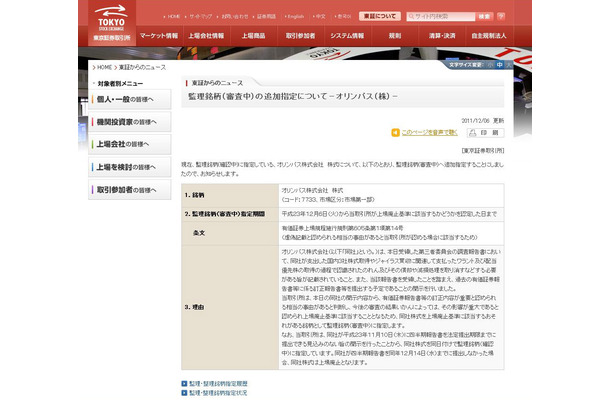This screenshot has height=400, width=610.
Task: Open the マーケット情報 menu
Action: click(159, 36)
